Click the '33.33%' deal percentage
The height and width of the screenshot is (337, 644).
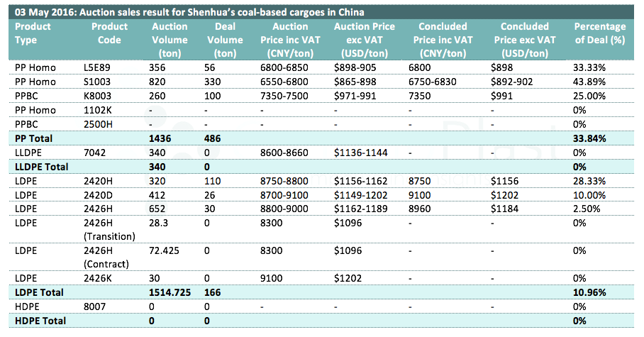589,67
